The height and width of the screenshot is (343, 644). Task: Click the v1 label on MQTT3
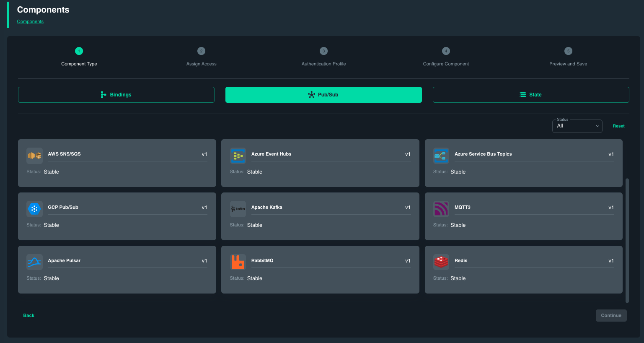click(x=611, y=208)
